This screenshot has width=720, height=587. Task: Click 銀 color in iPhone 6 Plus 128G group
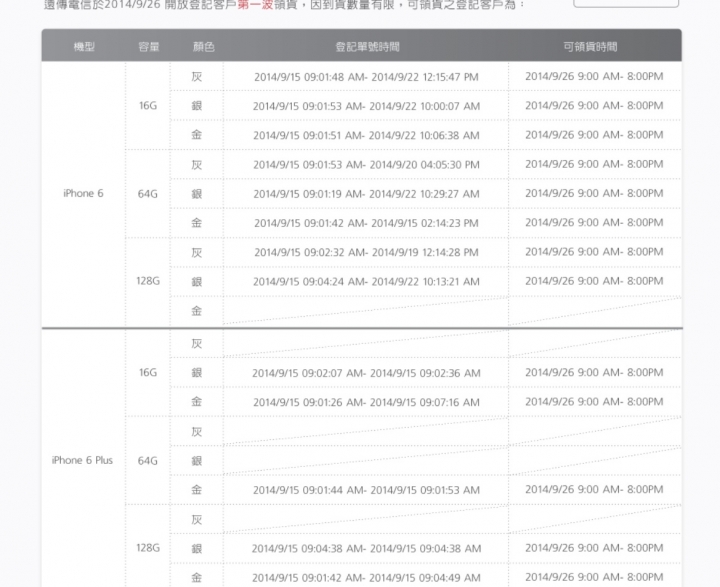tap(197, 548)
